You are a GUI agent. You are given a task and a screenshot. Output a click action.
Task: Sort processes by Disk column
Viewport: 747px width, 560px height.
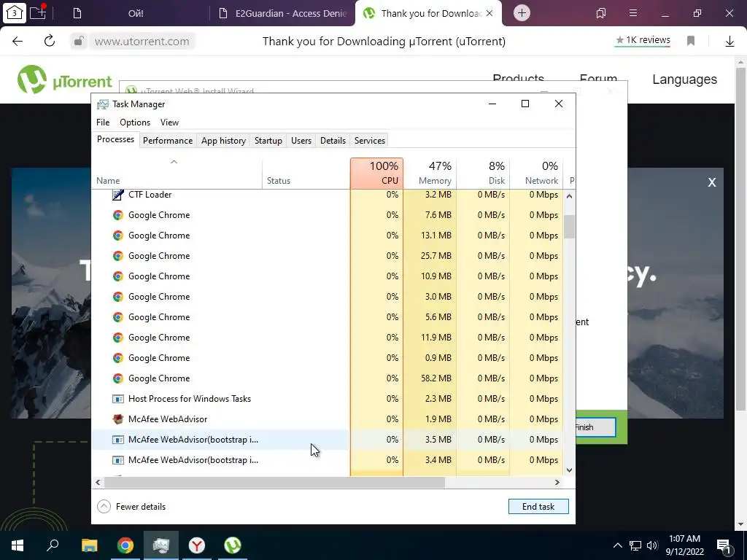pos(483,174)
